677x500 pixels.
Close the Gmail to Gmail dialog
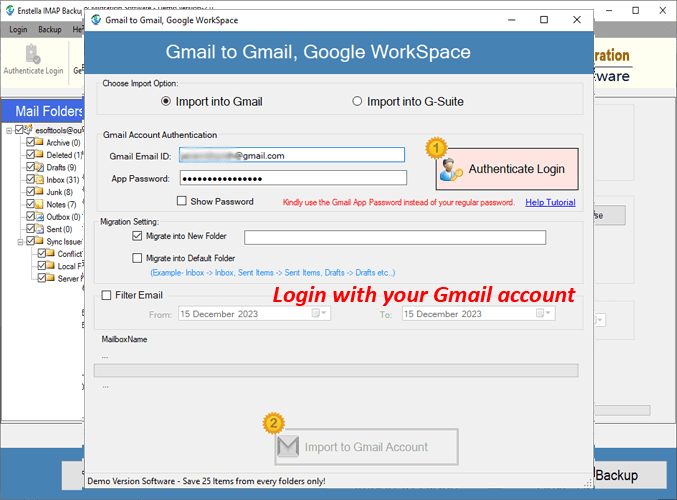click(x=577, y=20)
